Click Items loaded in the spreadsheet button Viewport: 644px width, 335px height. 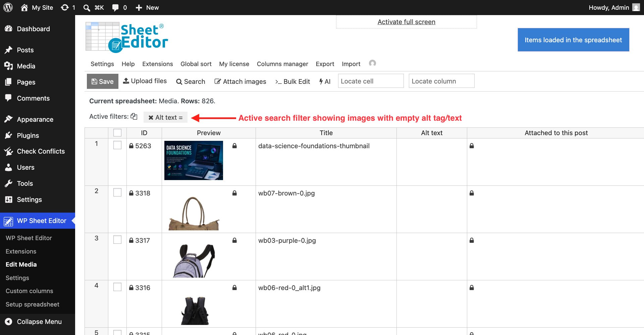click(573, 40)
